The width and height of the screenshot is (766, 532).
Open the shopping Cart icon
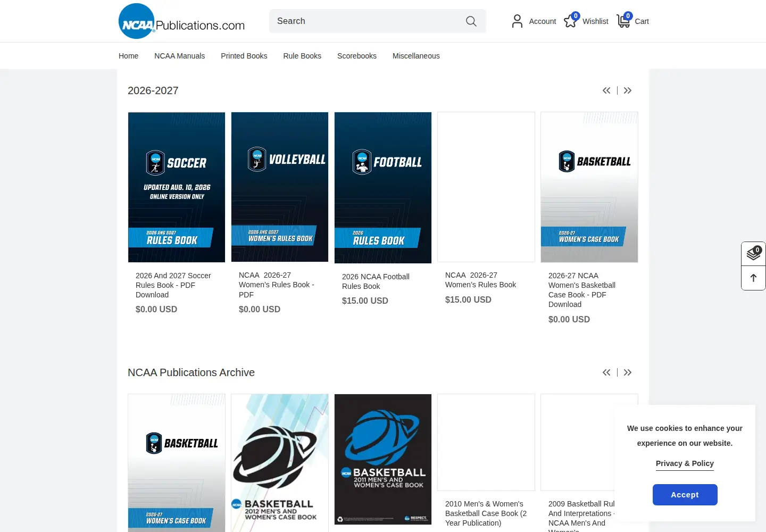(624, 20)
